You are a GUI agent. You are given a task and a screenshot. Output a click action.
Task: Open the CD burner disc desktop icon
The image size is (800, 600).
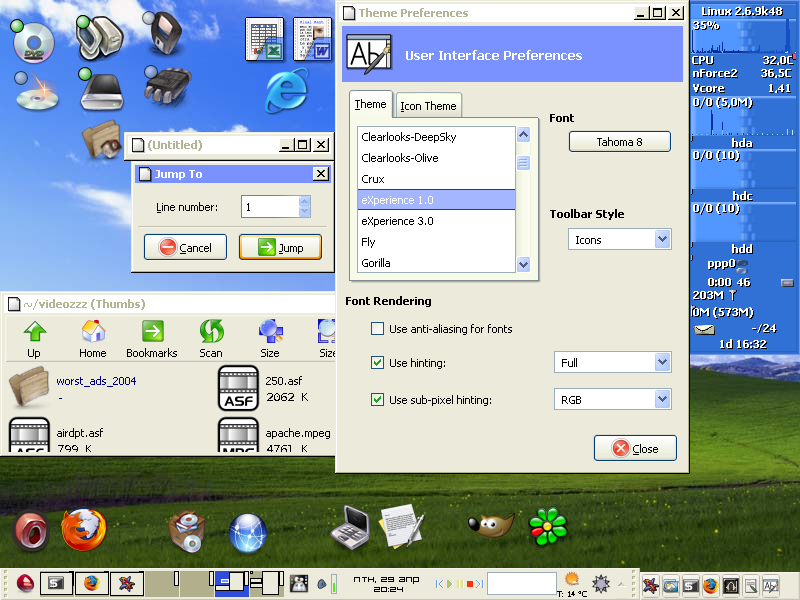(36, 92)
